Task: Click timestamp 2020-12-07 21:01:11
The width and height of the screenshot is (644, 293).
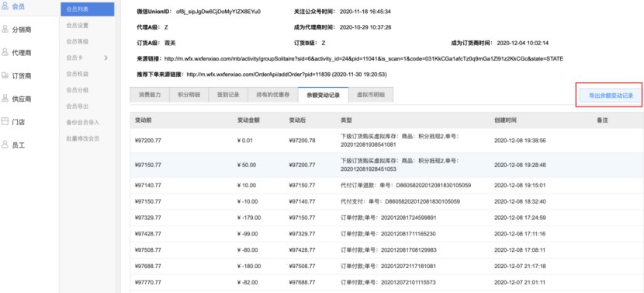Action: click(520, 282)
